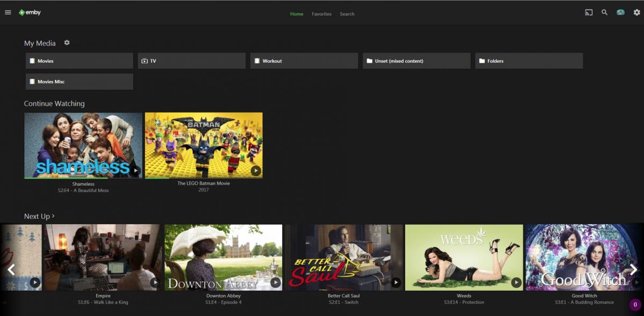Expand the Next Up section chevron
Viewport: 644px width, 316px height.
[54, 216]
